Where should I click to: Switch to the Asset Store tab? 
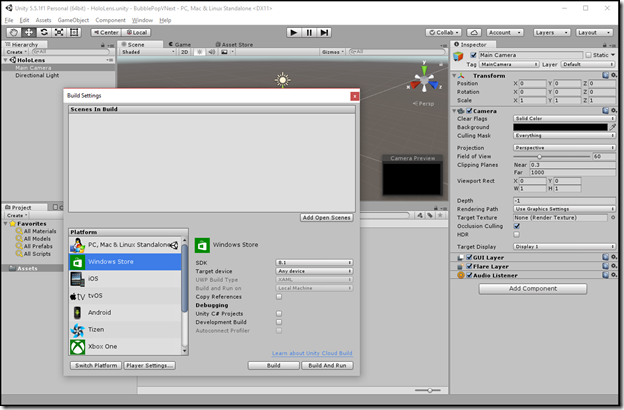click(x=234, y=45)
